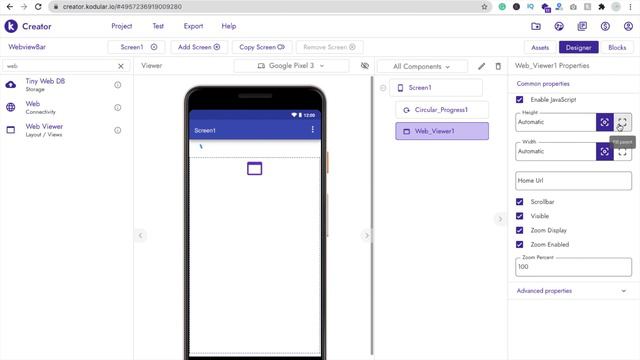Toggle hidden components eye icon
This screenshot has height=360, width=640.
coord(365,66)
